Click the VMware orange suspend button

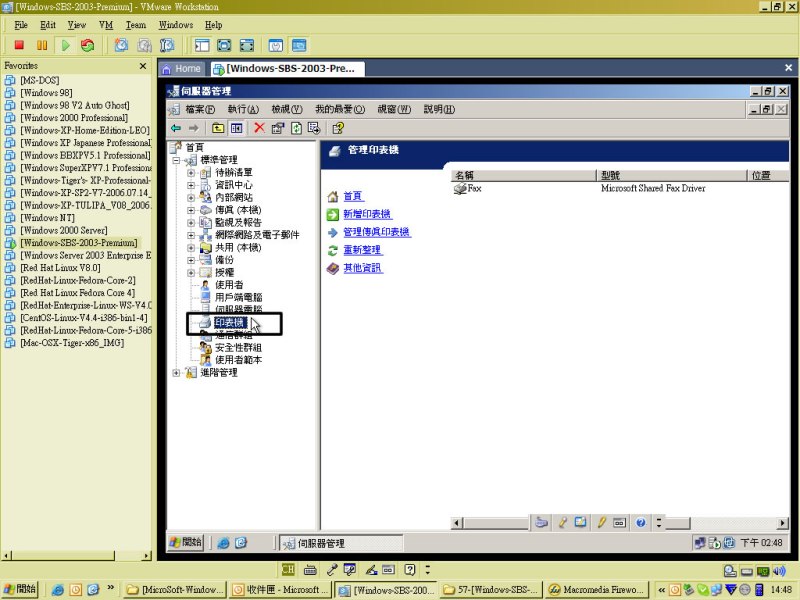point(42,45)
